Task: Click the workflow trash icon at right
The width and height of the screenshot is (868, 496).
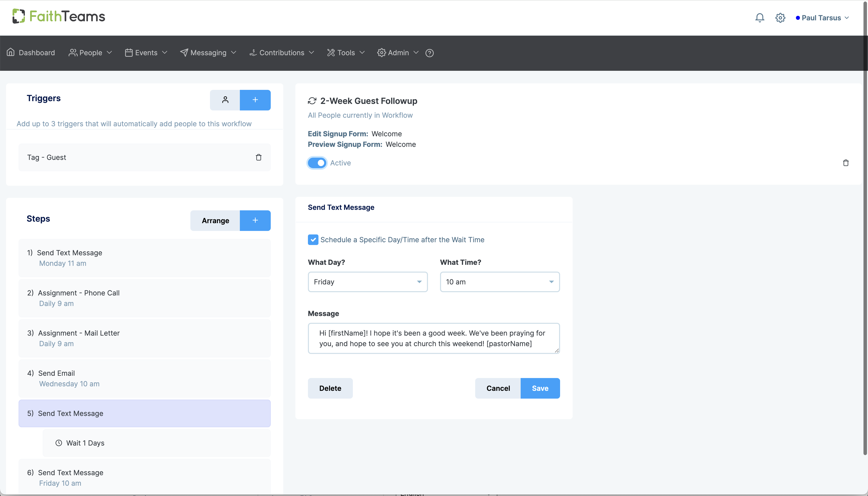Action: (x=845, y=163)
